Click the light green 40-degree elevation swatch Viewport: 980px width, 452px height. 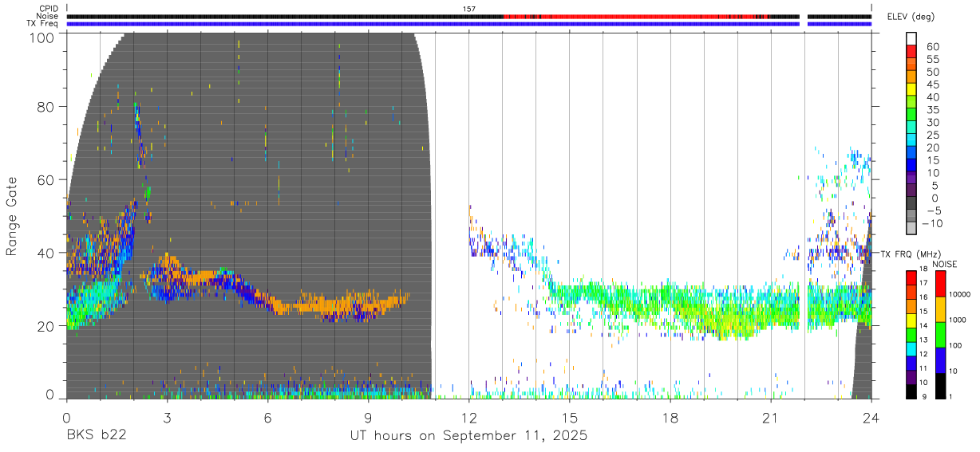[911, 100]
